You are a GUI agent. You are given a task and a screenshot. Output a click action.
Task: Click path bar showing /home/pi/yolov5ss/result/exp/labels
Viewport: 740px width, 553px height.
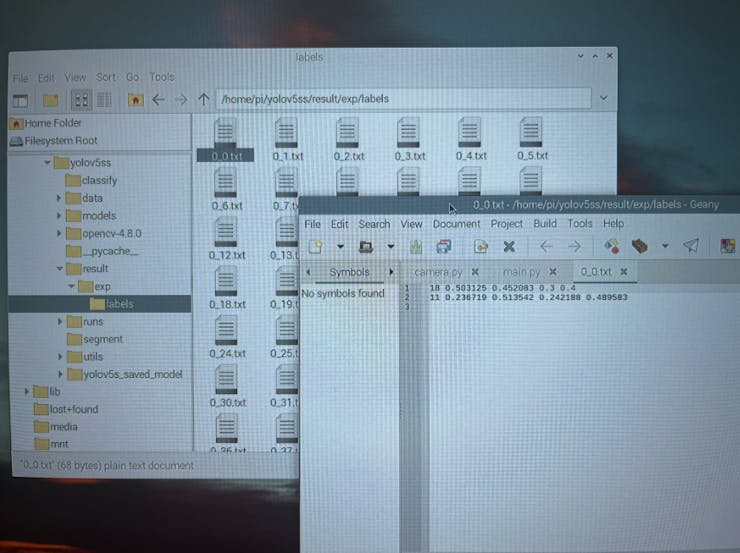[x=404, y=99]
